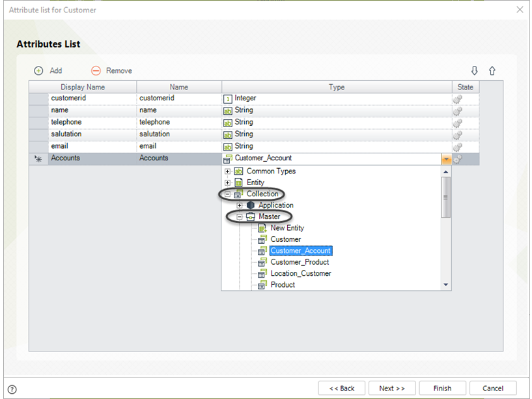Click State gear for salutation row
This screenshot has width=532, height=399.
[458, 135]
